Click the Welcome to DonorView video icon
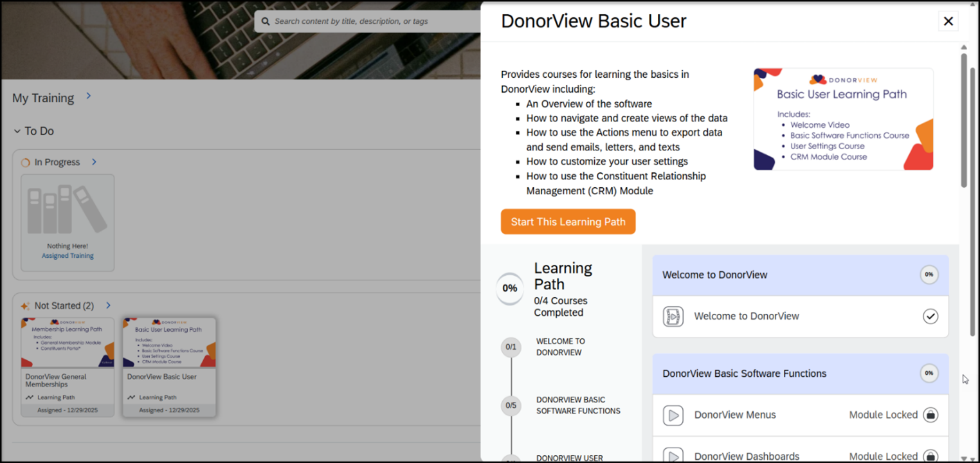 coord(673,316)
